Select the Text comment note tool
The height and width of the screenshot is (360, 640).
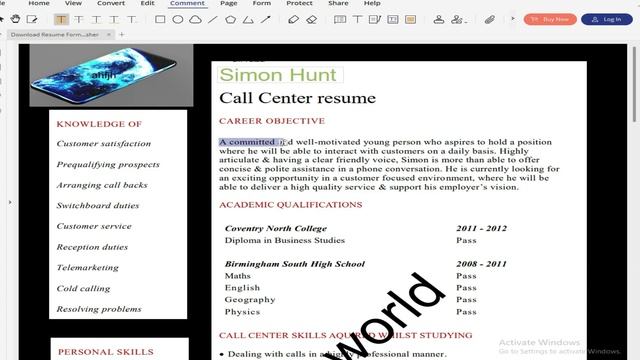tap(340, 19)
